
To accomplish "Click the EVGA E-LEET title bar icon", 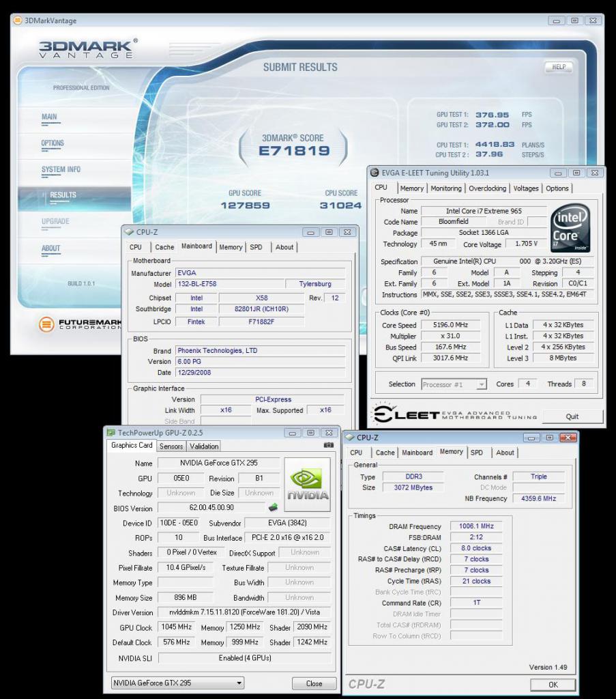I will coord(375,173).
